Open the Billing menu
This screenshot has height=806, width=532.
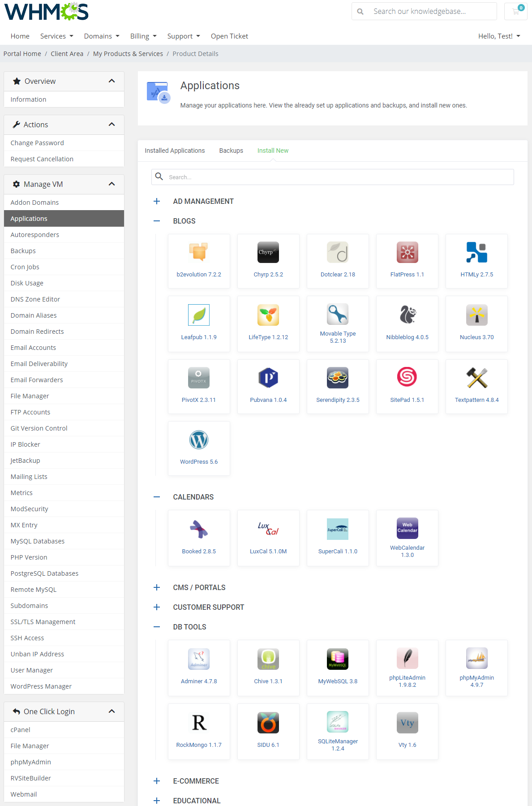tap(143, 36)
